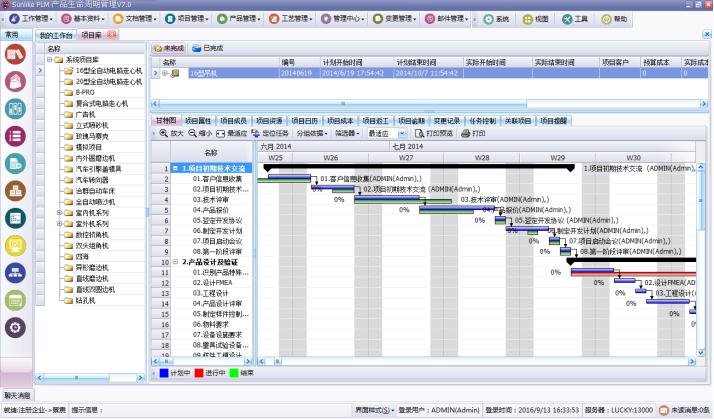
Task: Expand the 室内机系列 folder in tree
Action: click(60, 212)
